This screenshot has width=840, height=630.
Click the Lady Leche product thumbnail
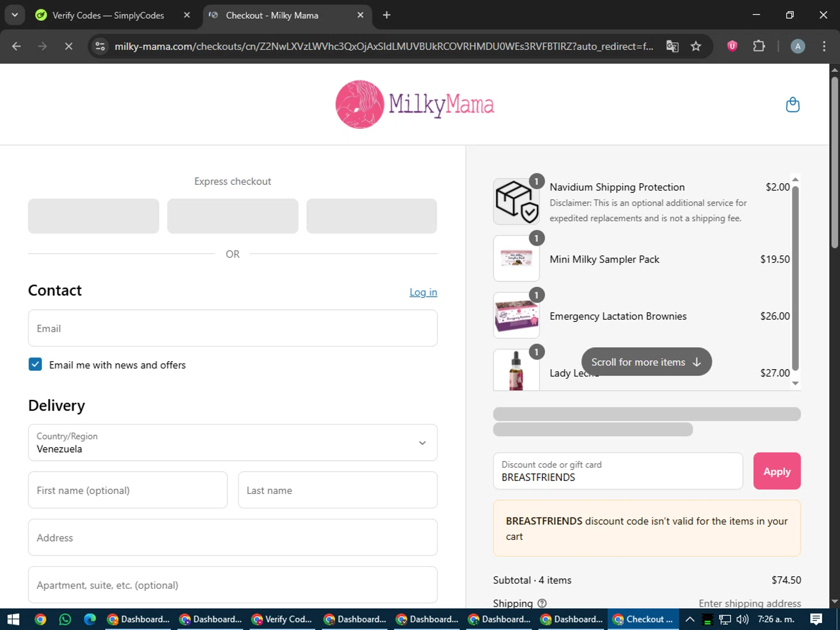(x=516, y=370)
